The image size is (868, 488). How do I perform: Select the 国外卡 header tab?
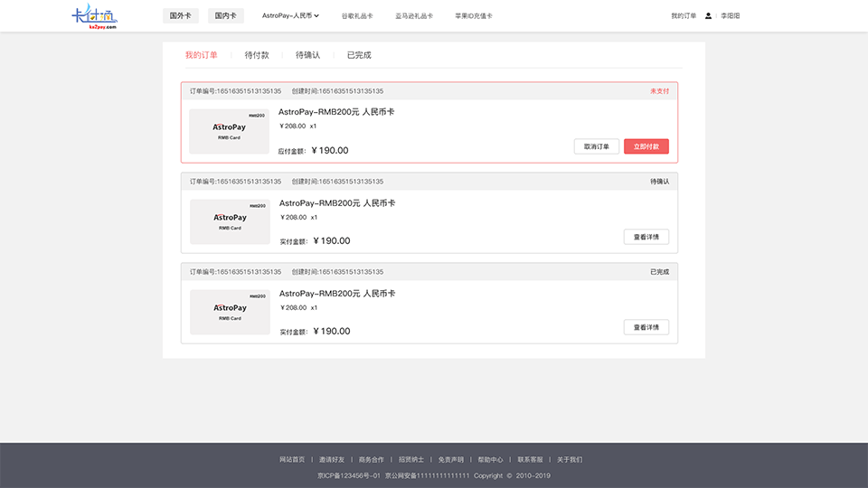pyautogui.click(x=181, y=15)
